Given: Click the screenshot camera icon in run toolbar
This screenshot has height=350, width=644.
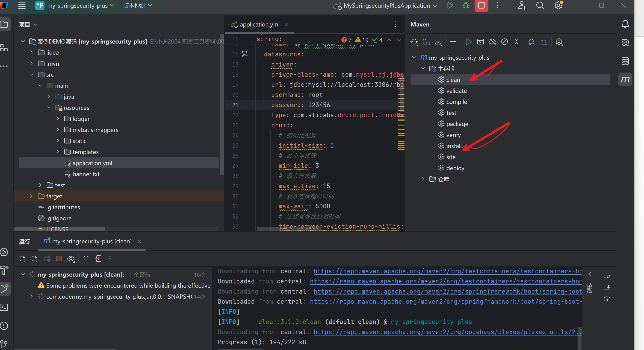Looking at the screenshot, I should 86,259.
